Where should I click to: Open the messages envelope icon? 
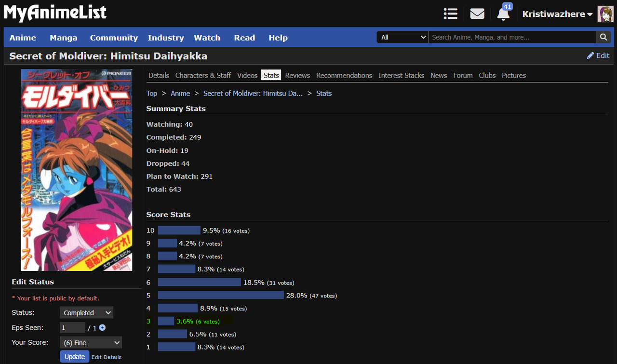click(x=477, y=13)
